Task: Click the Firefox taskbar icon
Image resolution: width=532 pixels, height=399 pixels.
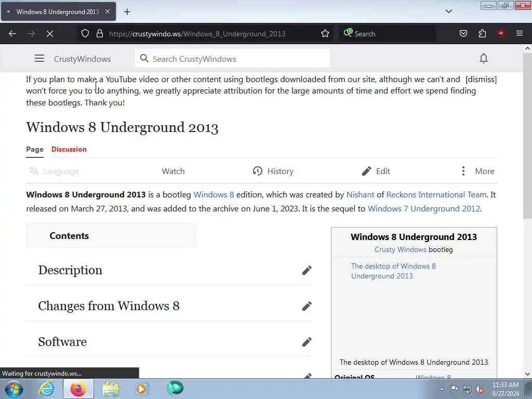Action: 78,389
